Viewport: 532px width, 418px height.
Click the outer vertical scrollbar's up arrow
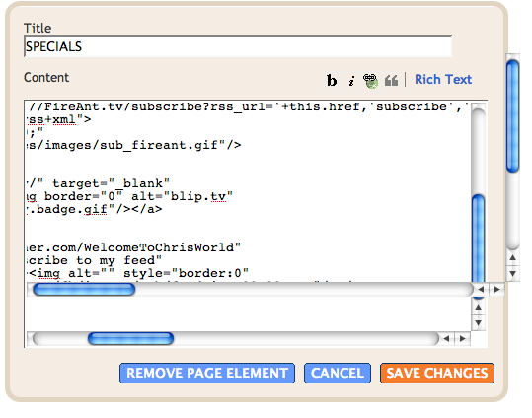point(512,258)
